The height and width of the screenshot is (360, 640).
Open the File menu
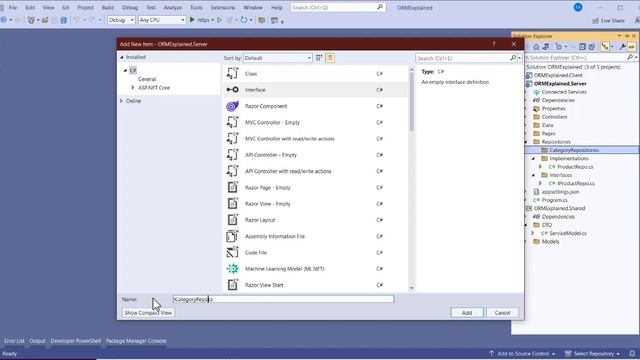13,7
